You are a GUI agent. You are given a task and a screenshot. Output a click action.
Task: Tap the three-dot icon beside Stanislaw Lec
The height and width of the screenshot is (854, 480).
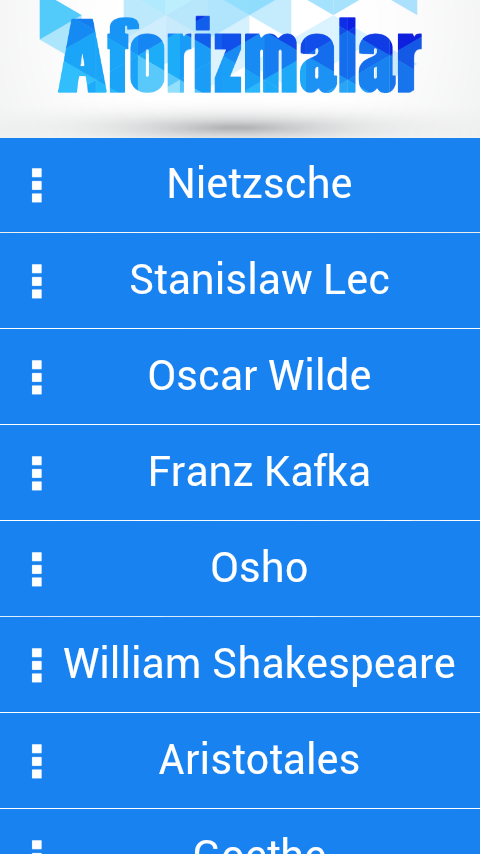click(x=37, y=281)
